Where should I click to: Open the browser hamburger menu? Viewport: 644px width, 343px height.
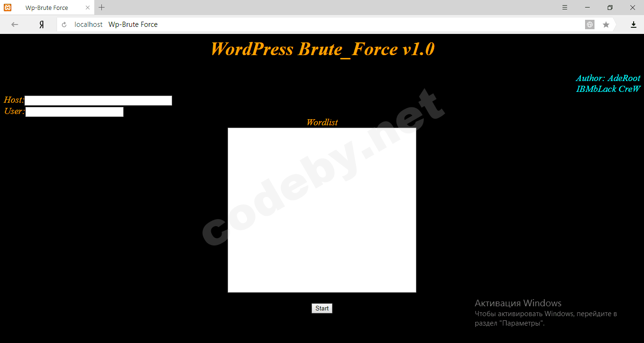(x=565, y=8)
